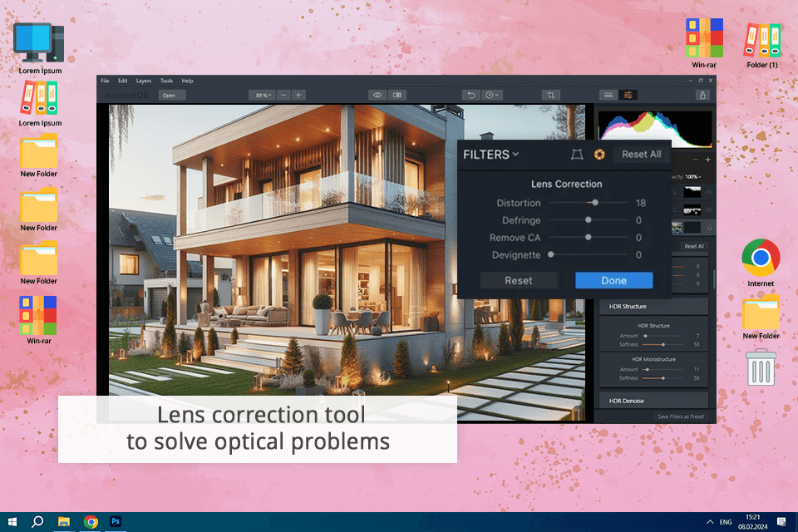Screen dimensions: 798x532
Task: Show the presets panel toggle
Action: click(x=608, y=96)
